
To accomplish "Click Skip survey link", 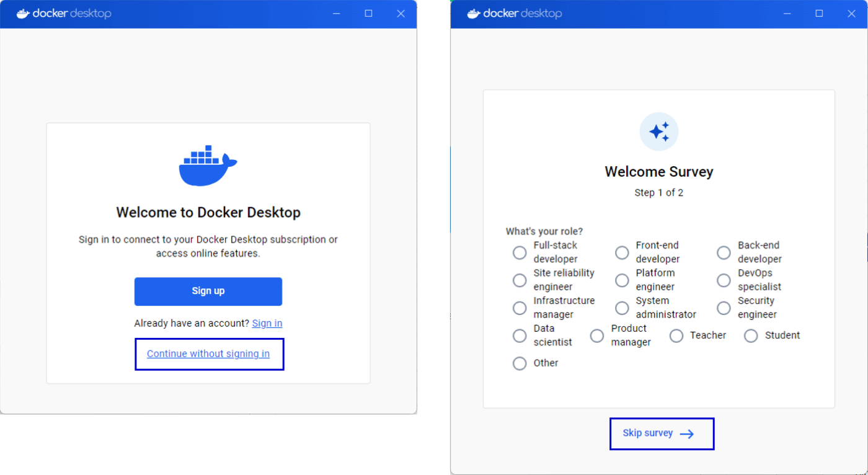I will click(648, 433).
